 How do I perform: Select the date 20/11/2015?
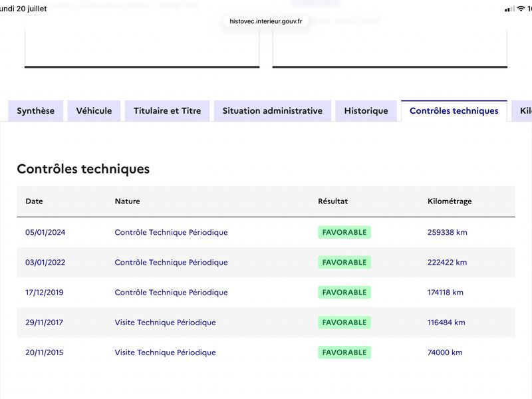pyautogui.click(x=44, y=352)
